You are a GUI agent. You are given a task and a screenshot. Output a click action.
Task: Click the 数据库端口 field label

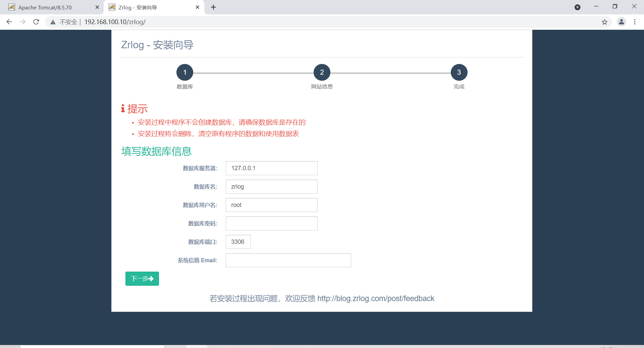tap(203, 242)
